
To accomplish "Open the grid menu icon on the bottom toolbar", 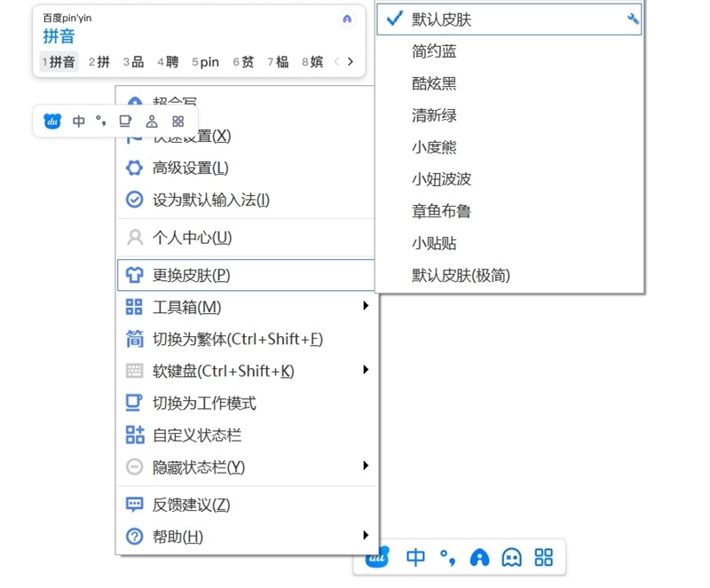I will (x=544, y=557).
